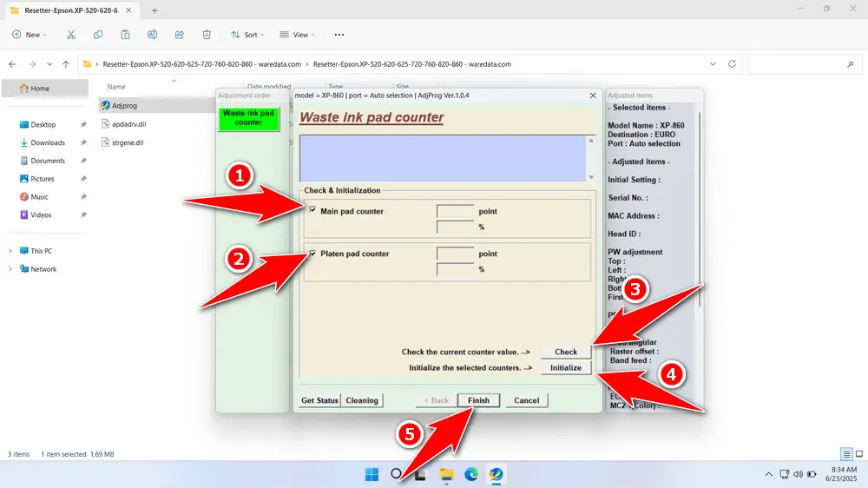868x488 pixels.
Task: Open the Sort dropdown menu
Action: (x=247, y=35)
